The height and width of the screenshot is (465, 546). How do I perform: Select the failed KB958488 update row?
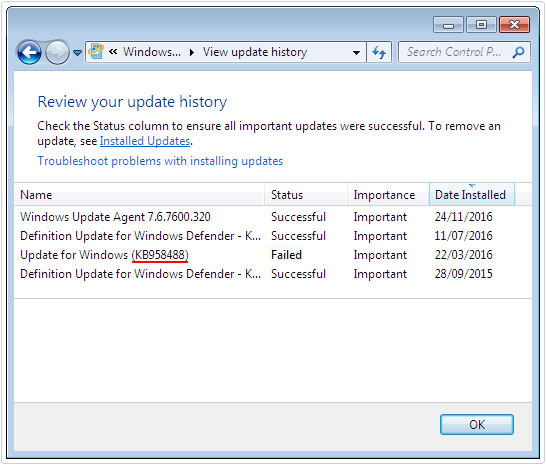click(273, 255)
